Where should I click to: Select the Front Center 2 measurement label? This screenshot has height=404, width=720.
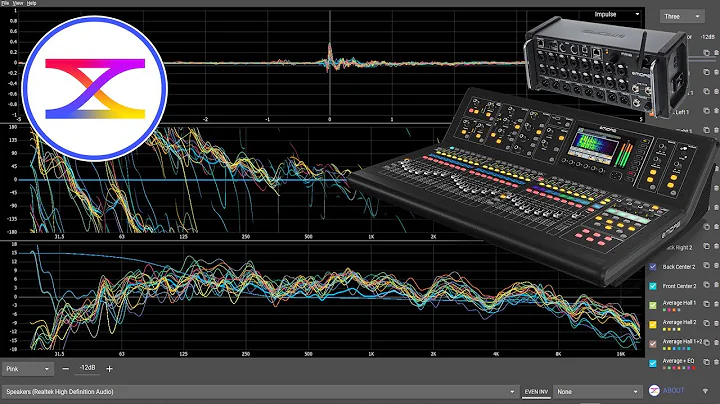point(679,286)
